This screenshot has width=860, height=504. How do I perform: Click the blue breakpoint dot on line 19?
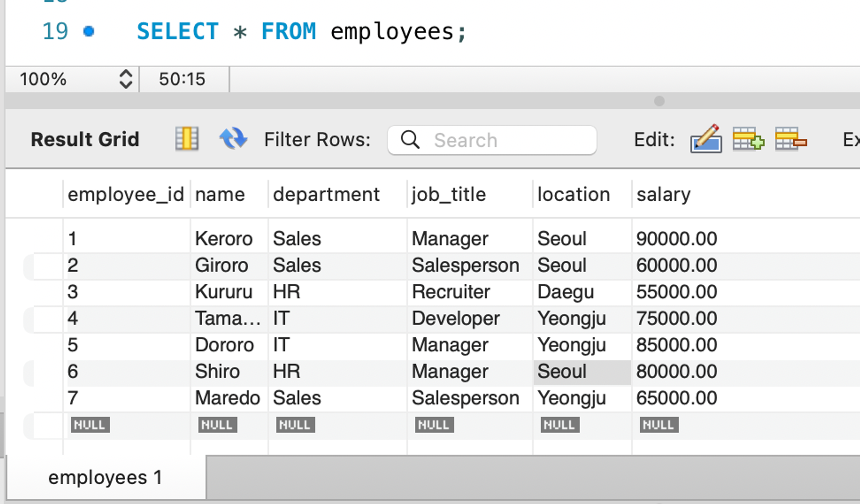[x=89, y=32]
